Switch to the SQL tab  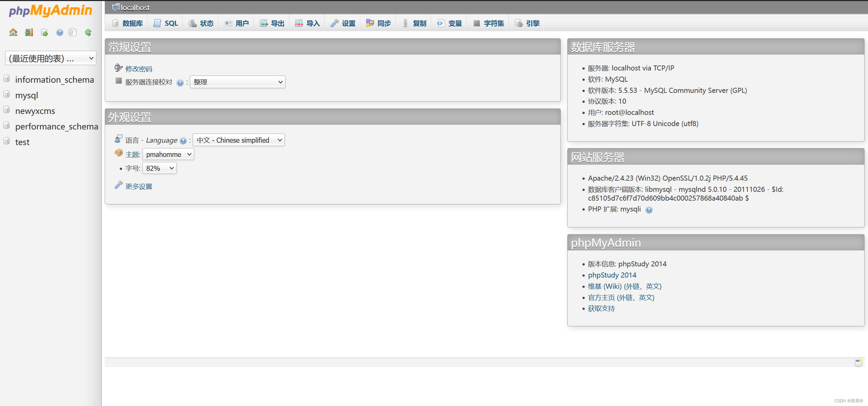click(166, 23)
